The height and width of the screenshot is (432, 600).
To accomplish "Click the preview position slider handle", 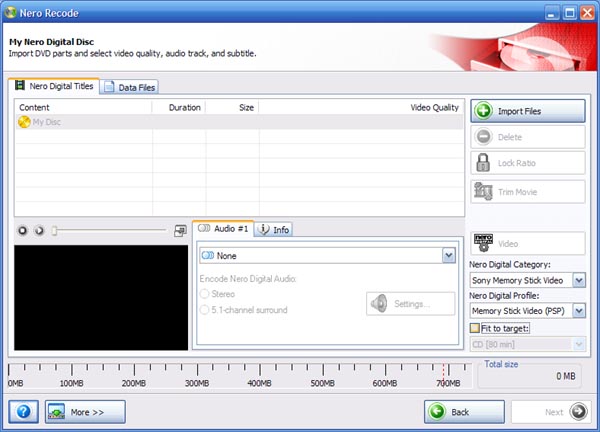I will (54, 230).
